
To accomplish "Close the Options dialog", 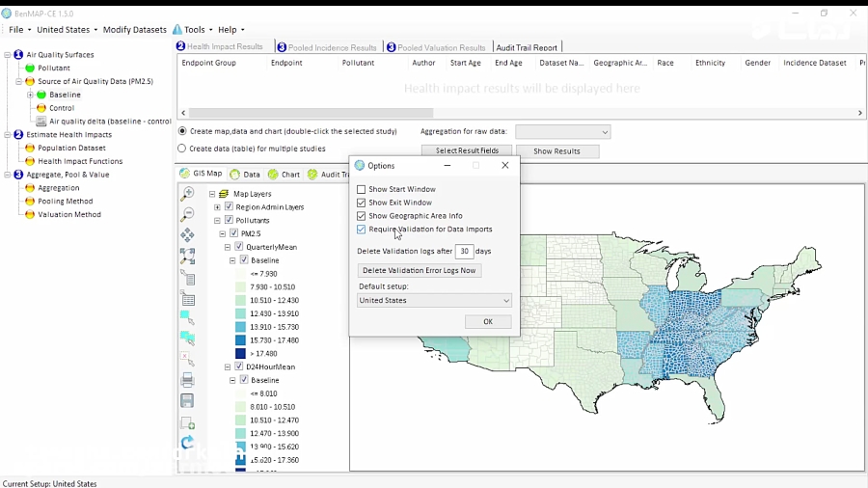I will [x=504, y=166].
